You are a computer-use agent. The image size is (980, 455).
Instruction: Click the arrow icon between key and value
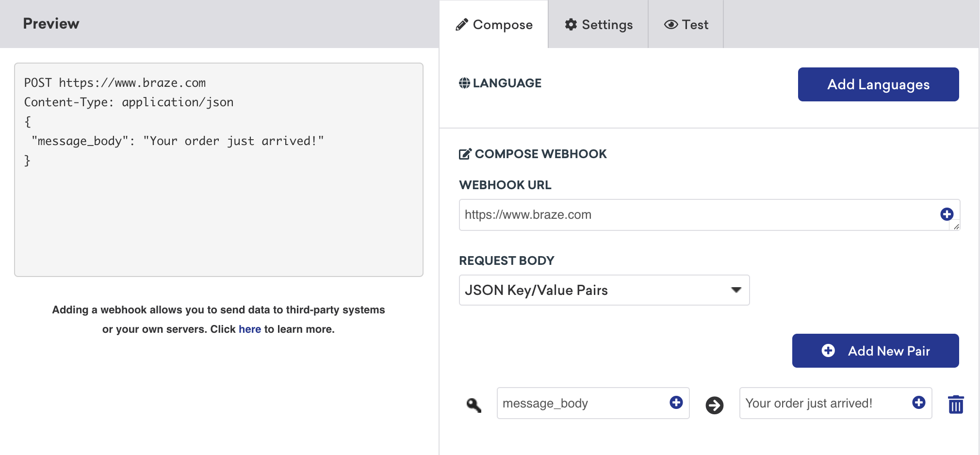click(x=715, y=405)
